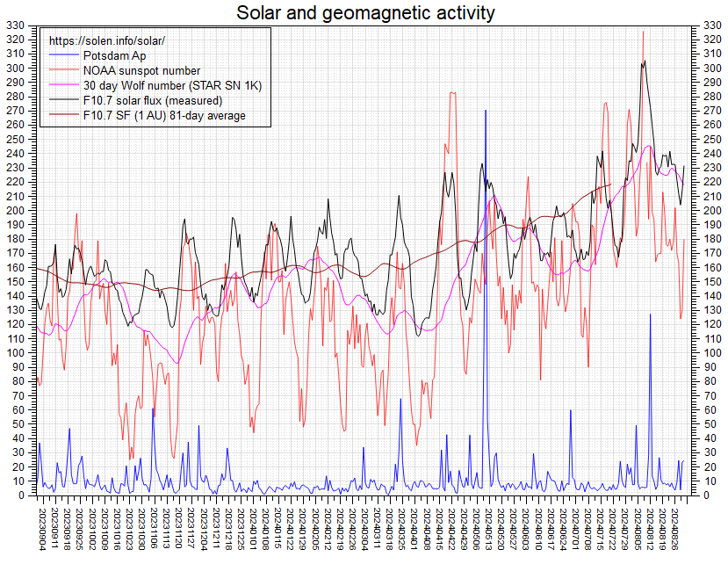This screenshot has height=564, width=728.
Task: Click the chart title "Solar and geomagnetic activity"
Action: (x=365, y=12)
